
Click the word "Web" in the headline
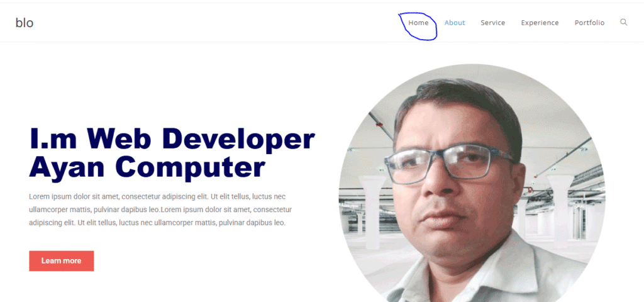click(119, 138)
